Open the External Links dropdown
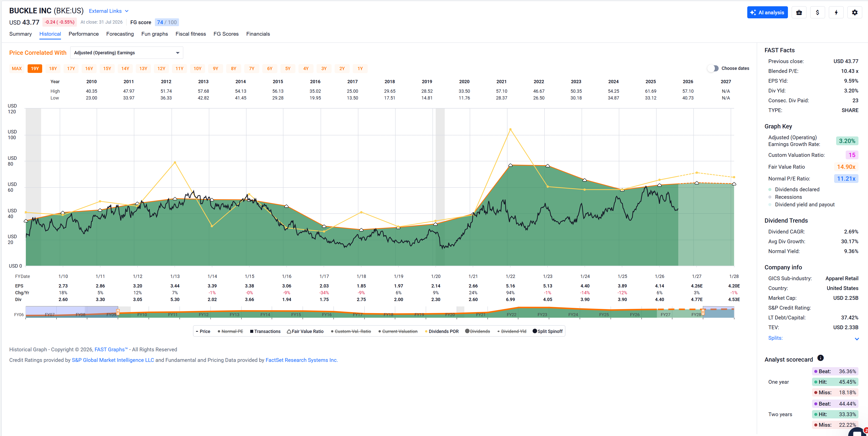Image resolution: width=868 pixels, height=436 pixels. click(108, 11)
